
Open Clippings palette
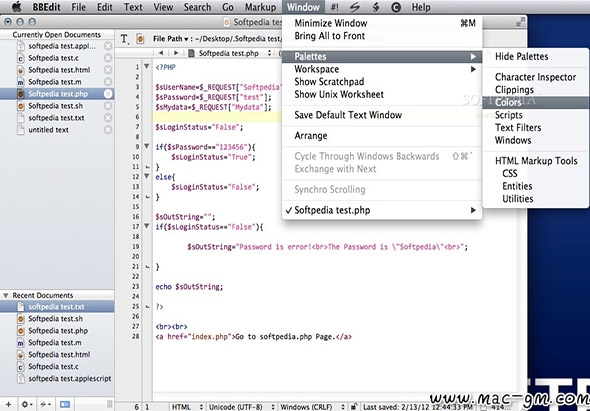tap(536, 90)
